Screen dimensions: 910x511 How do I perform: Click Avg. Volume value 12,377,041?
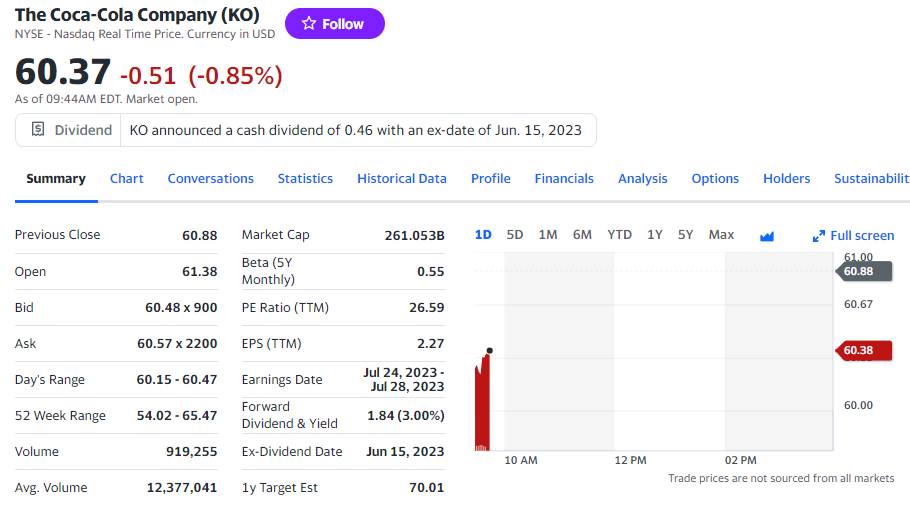182,488
